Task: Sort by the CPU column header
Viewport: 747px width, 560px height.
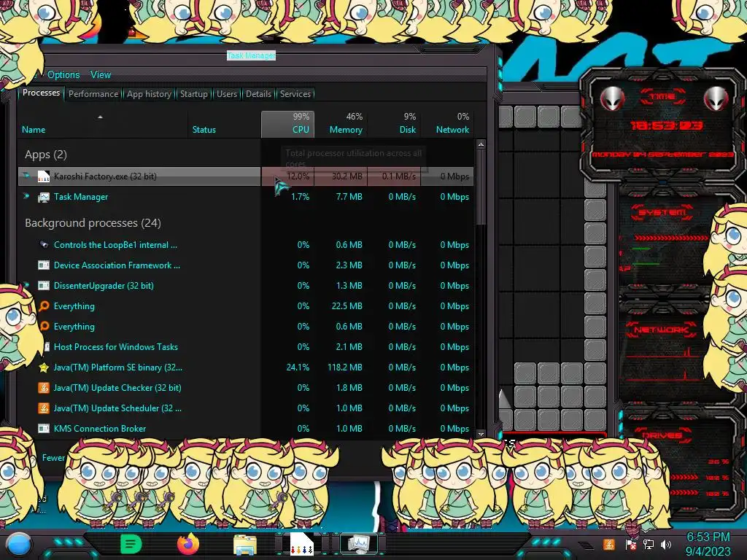Action: 287,124
